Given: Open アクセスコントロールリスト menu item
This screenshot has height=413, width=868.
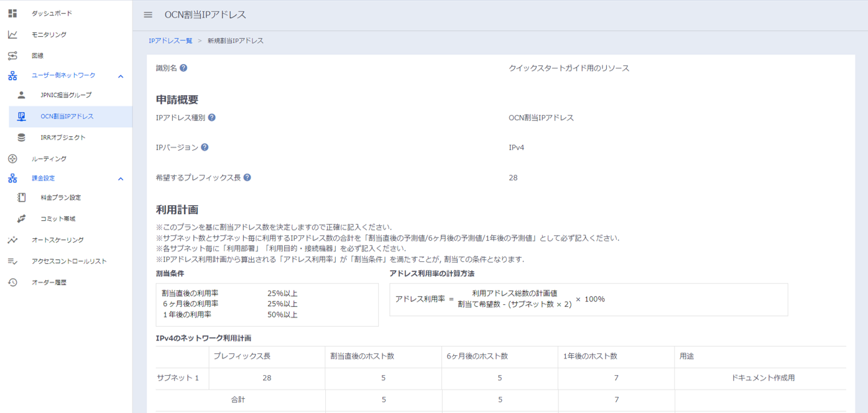Looking at the screenshot, I should [69, 261].
